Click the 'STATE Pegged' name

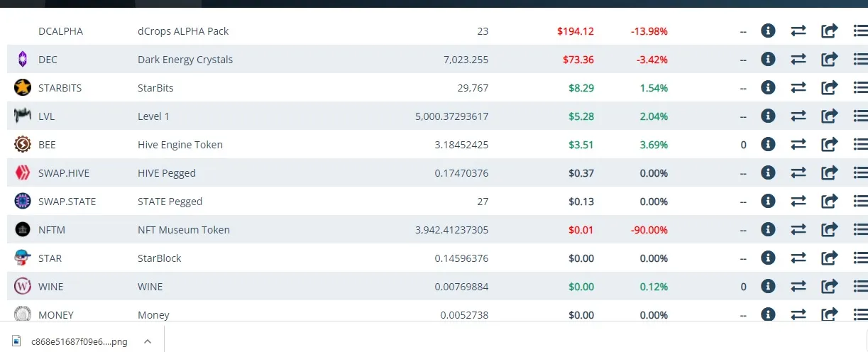pos(170,202)
